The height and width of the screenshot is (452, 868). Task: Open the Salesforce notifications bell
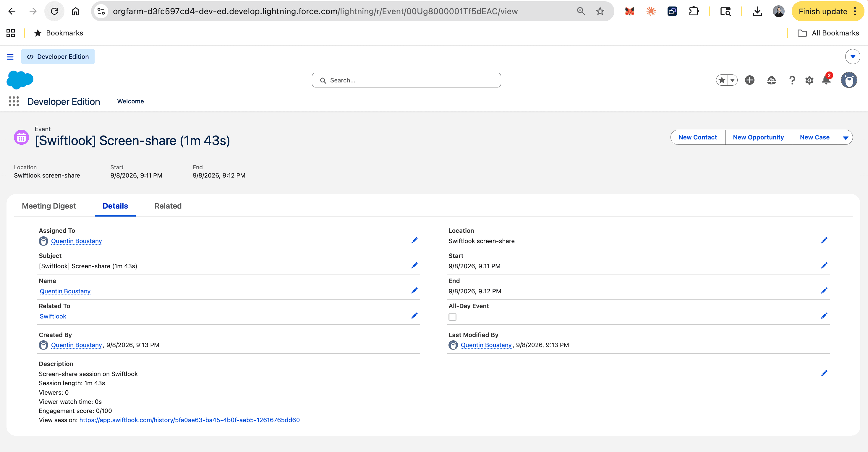point(826,80)
